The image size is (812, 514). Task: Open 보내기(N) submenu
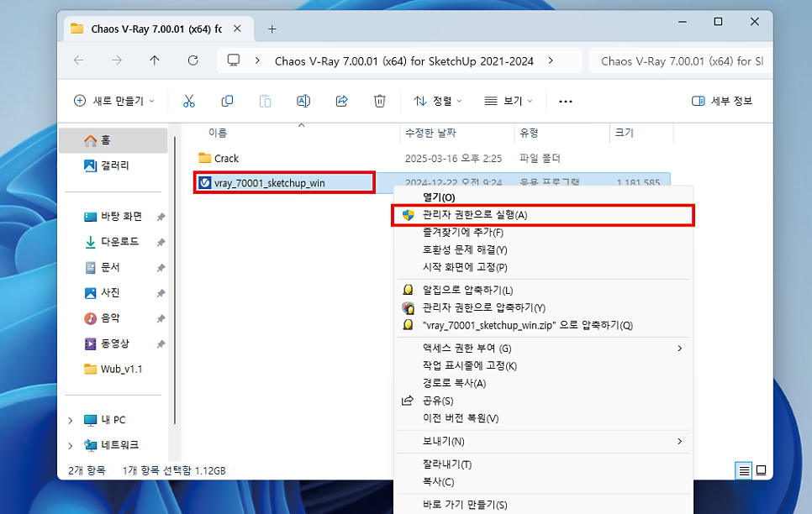pyautogui.click(x=543, y=442)
